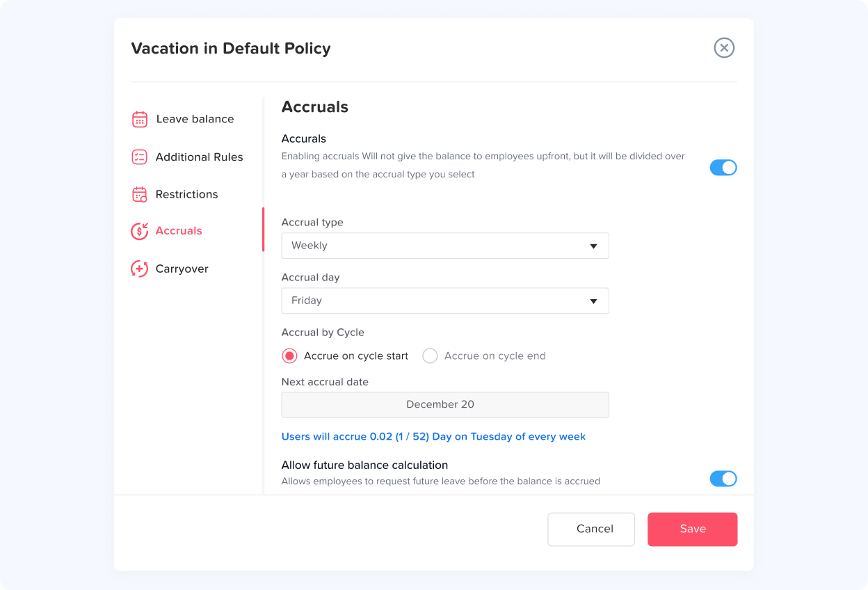Close the Vacation policy dialog
Screen dimensions: 868x590
(724, 48)
